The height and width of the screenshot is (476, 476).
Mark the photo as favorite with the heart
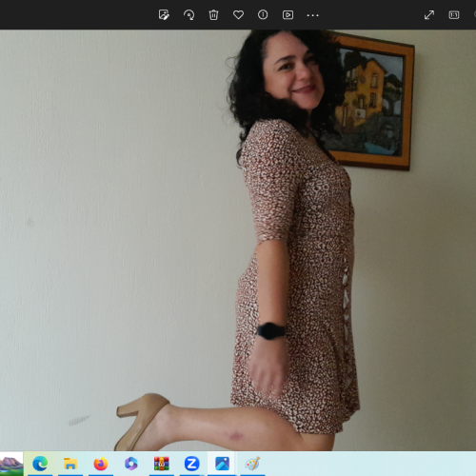click(x=238, y=14)
